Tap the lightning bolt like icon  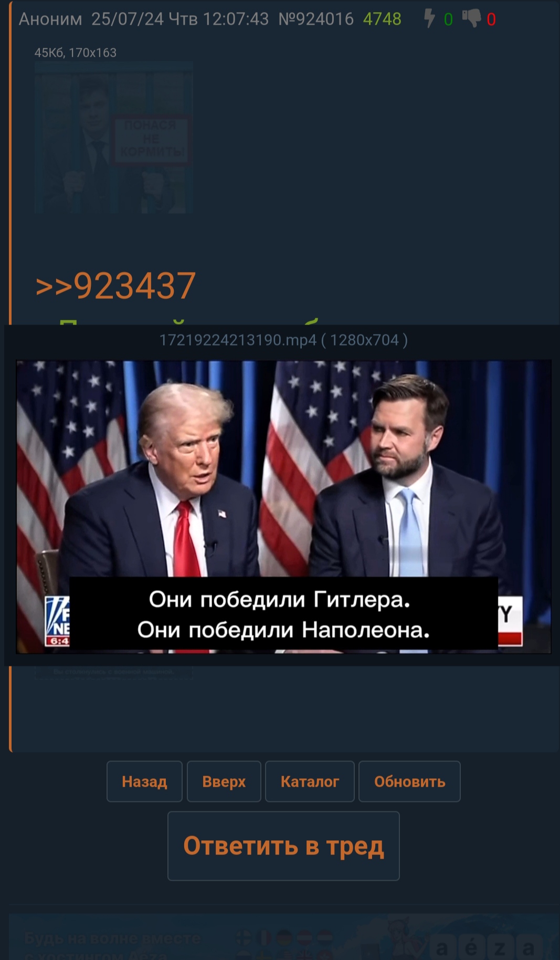(429, 18)
